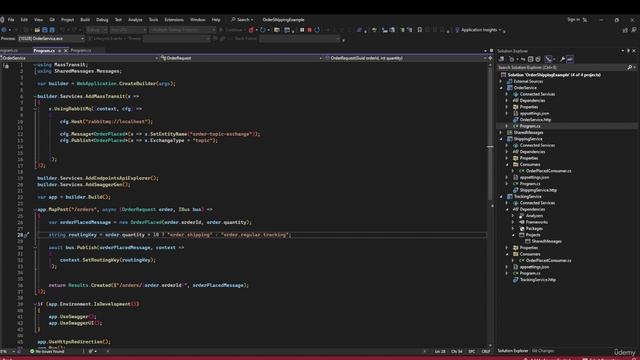Toggle Preview Selected Items in Solution Explorer
The height and width of the screenshot is (360, 640).
click(x=570, y=59)
